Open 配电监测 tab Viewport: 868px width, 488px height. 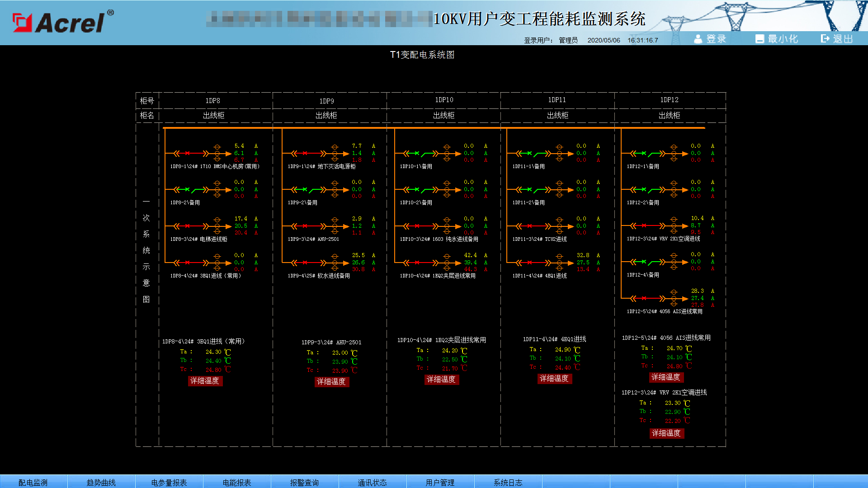tap(33, 482)
